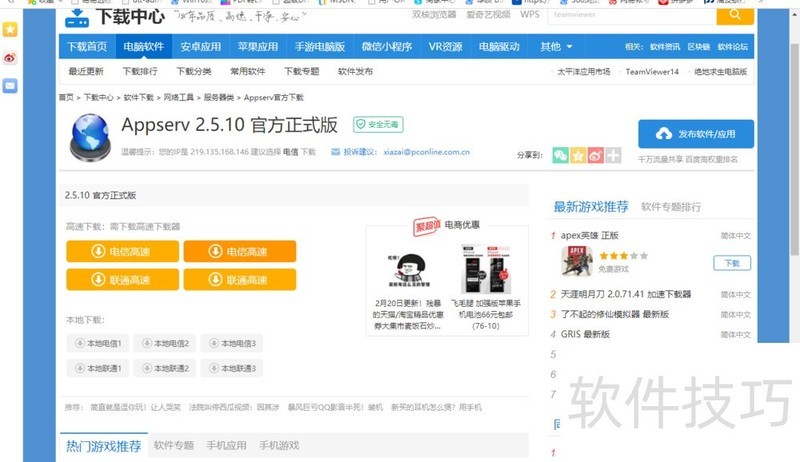This screenshot has height=462, width=800.
Task: Open the 软件专题排行 tab
Action: 671,207
